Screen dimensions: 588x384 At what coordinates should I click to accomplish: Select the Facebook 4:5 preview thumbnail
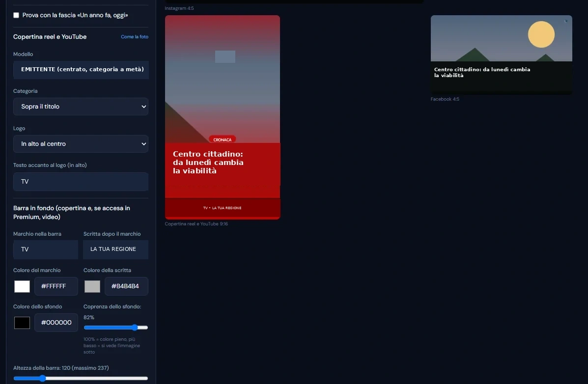pos(502,55)
